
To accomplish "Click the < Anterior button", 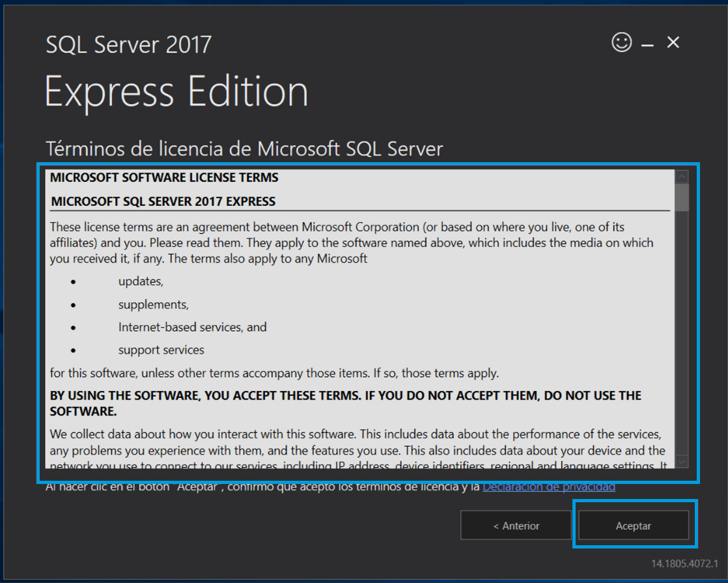I will [x=516, y=525].
